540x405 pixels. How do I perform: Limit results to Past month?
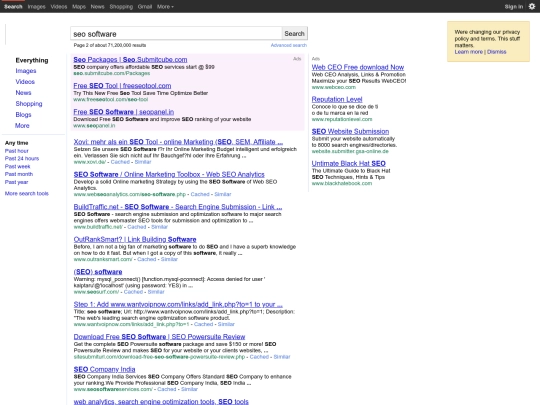point(19,174)
